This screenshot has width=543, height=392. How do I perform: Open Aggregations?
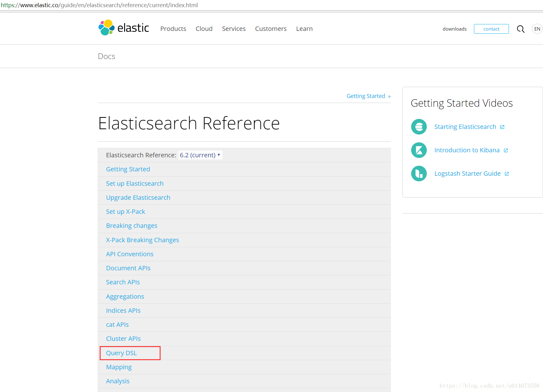click(125, 296)
